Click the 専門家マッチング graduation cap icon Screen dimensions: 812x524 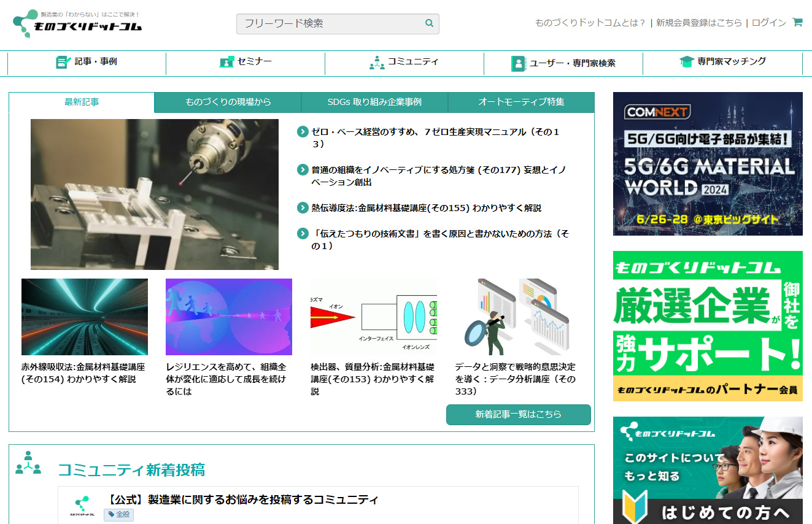coord(687,62)
